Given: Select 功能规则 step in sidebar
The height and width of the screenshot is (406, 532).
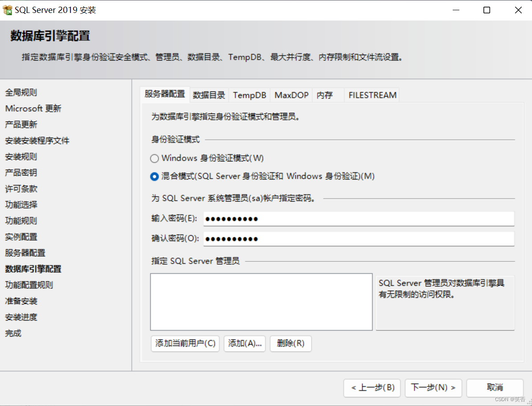Looking at the screenshot, I should pos(21,221).
